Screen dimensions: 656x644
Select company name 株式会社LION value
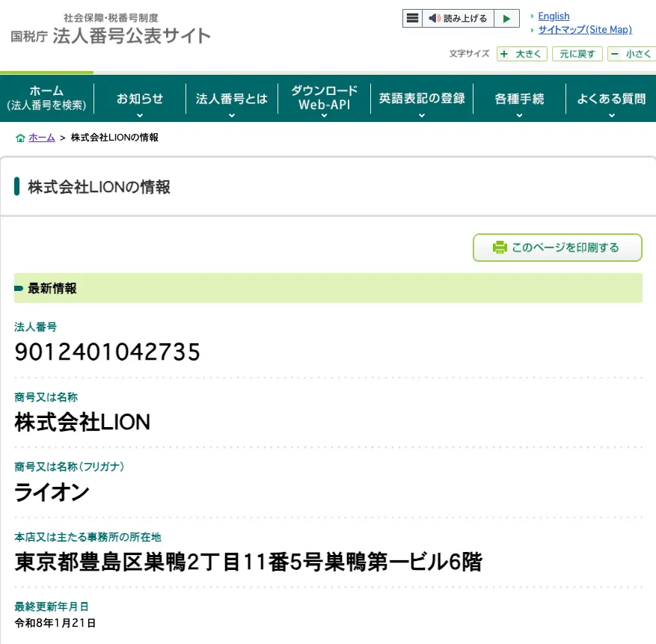[x=82, y=422]
